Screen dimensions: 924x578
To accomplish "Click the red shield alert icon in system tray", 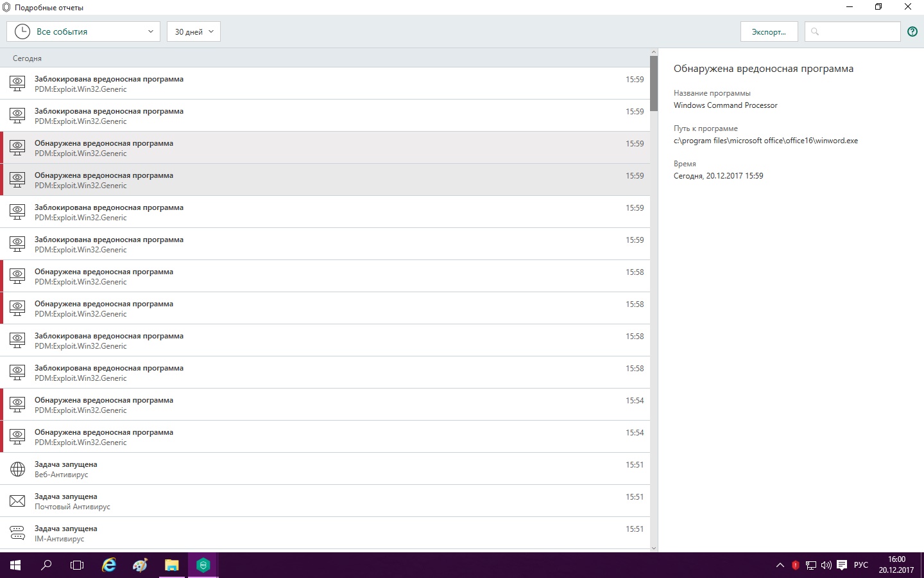I will (x=796, y=565).
